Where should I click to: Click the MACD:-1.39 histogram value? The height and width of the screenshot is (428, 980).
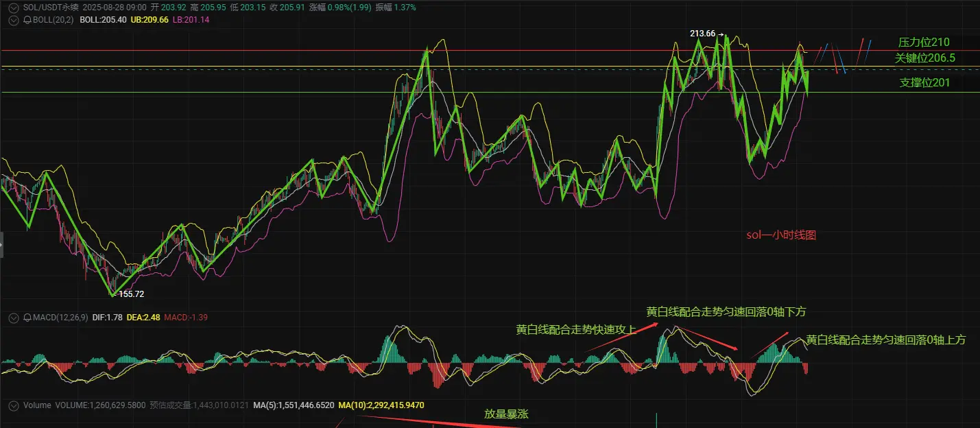[186, 318]
